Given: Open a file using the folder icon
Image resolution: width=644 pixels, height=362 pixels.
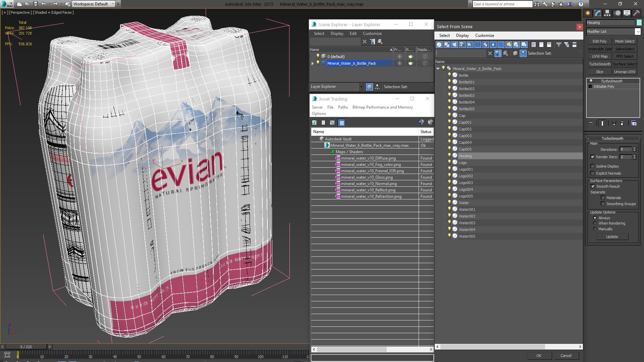Looking at the screenshot, I should (x=27, y=4).
